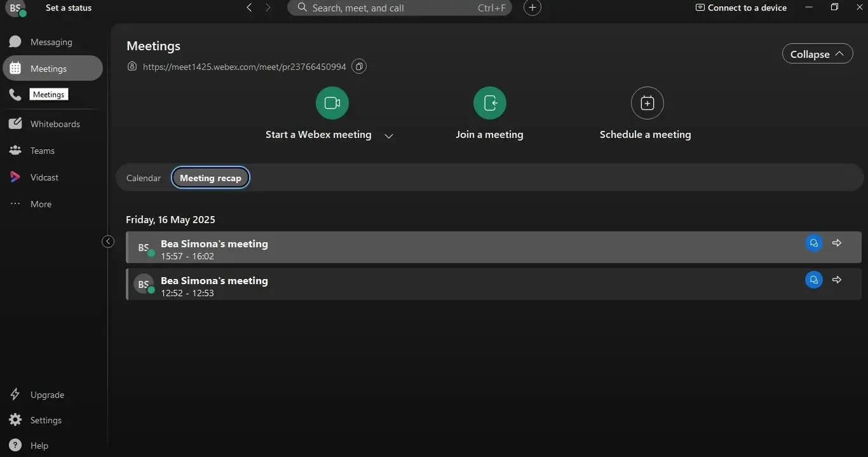Viewport: 868px width, 457px height.
Task: Expand Start a Webex meeting dropdown arrow
Action: (x=389, y=135)
